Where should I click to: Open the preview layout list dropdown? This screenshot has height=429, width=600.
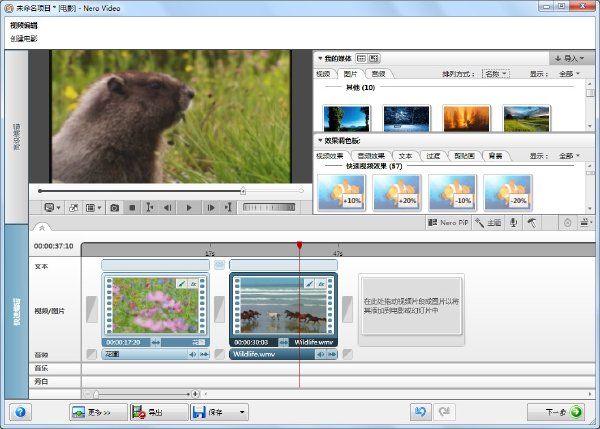point(93,208)
